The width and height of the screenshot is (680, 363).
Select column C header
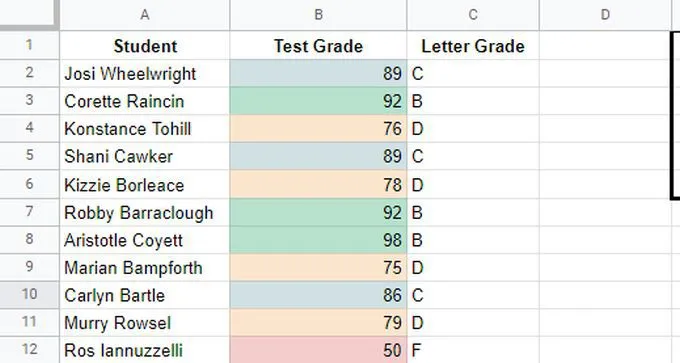pos(473,15)
